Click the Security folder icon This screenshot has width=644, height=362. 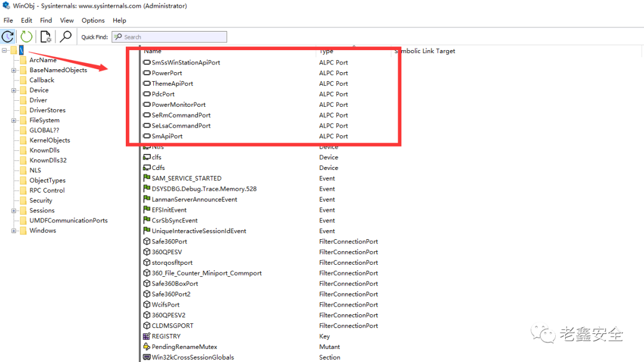coord(23,200)
